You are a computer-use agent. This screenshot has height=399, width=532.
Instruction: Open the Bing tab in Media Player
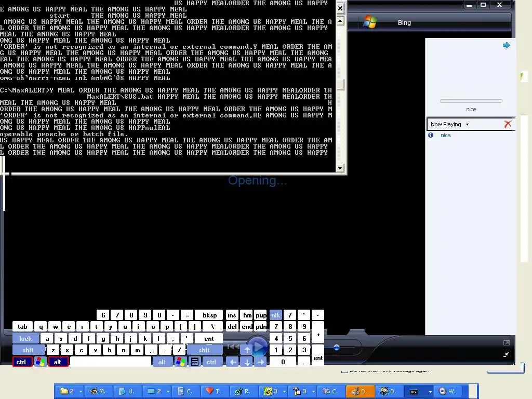coord(404,22)
